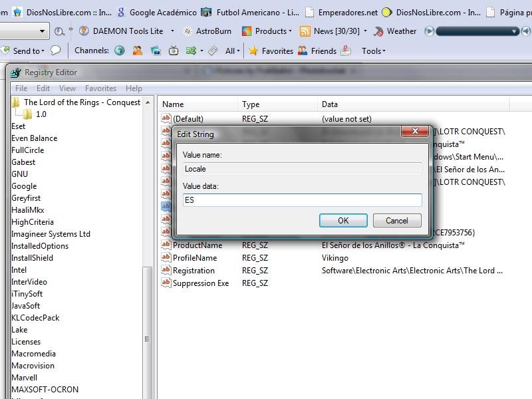Close the Edit String dialog

415,131
